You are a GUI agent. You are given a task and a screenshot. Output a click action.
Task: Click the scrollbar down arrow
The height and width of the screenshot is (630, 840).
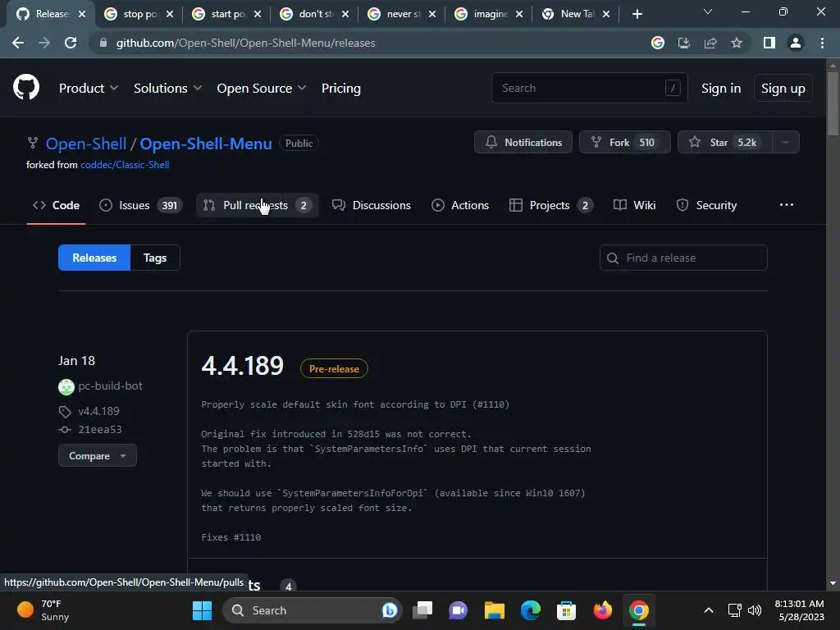pyautogui.click(x=833, y=583)
